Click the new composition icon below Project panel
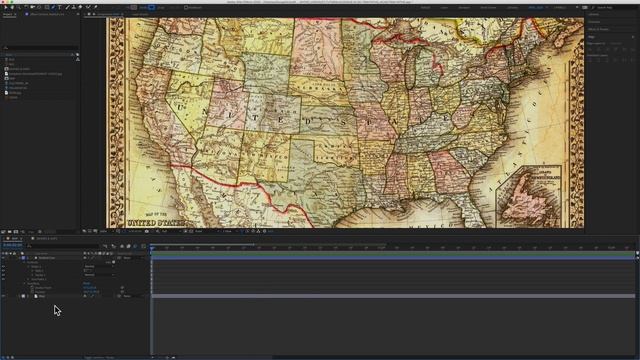The image size is (640, 360). 16,231
